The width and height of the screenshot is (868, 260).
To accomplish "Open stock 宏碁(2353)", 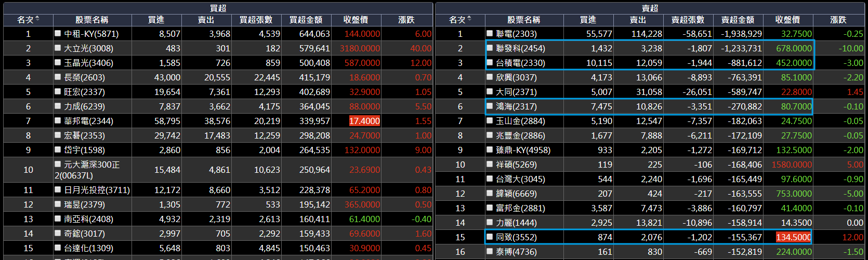I will tap(84, 135).
